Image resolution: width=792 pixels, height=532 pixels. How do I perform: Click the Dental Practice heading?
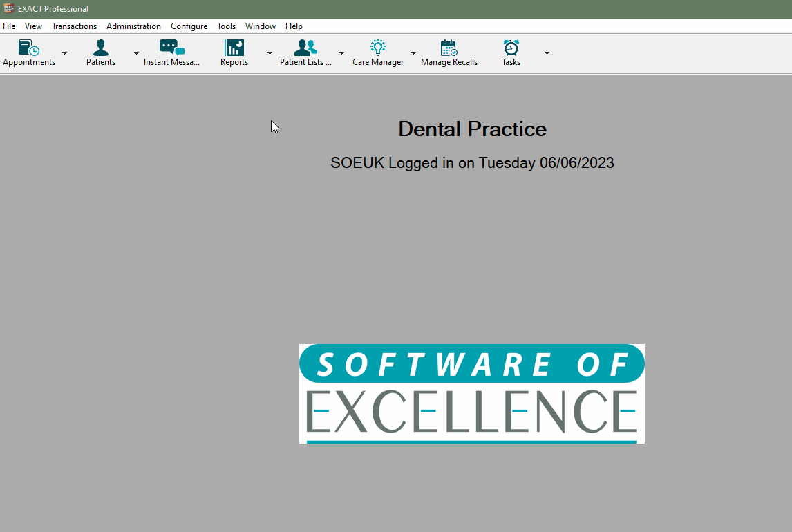click(472, 129)
